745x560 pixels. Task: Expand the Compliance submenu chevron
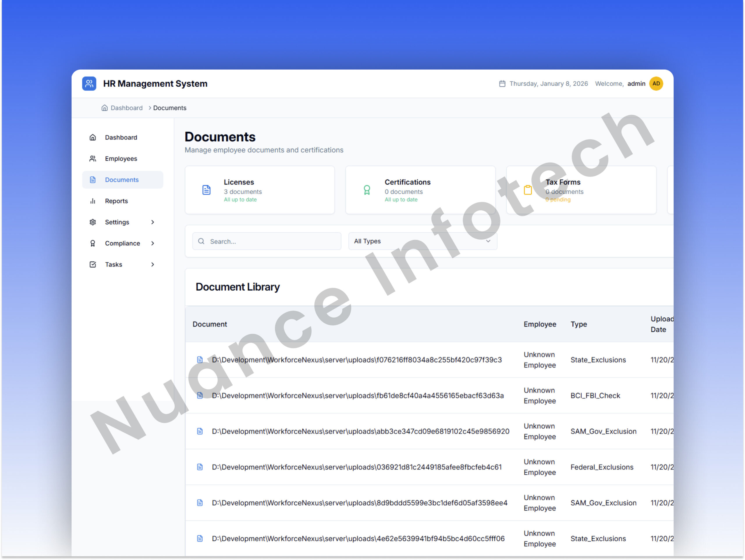click(153, 243)
